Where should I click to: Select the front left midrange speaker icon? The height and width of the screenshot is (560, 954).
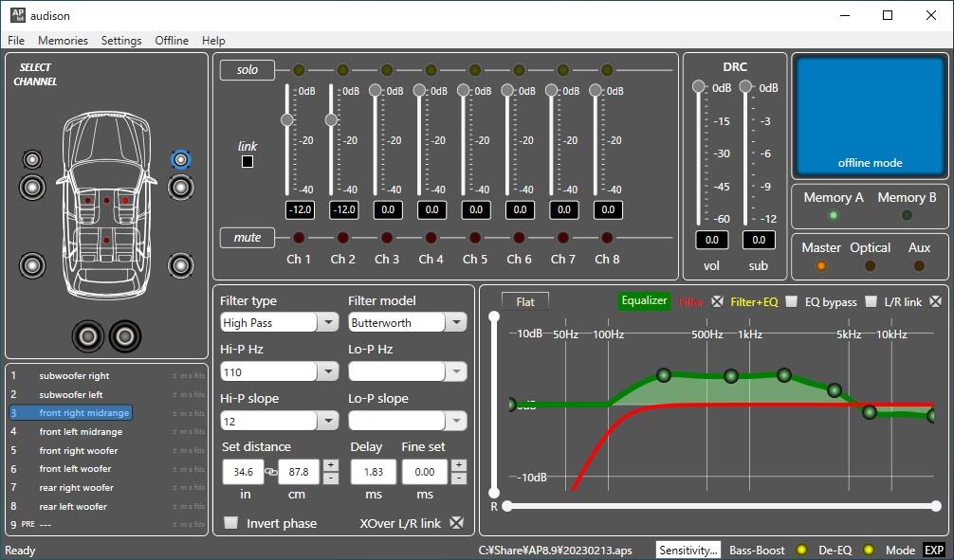pyautogui.click(x=32, y=188)
